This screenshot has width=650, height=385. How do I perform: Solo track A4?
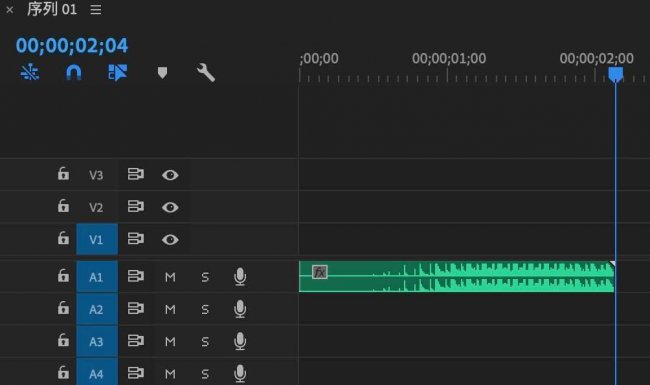pyautogui.click(x=205, y=374)
